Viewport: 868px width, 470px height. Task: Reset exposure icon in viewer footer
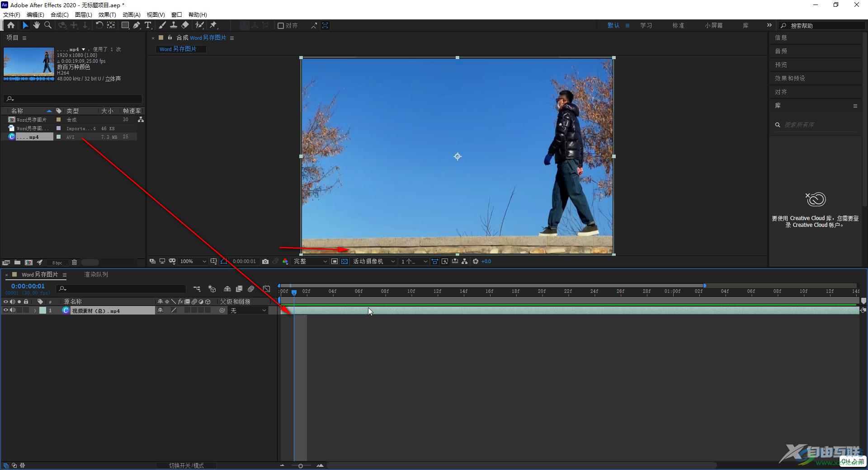pyautogui.click(x=476, y=262)
